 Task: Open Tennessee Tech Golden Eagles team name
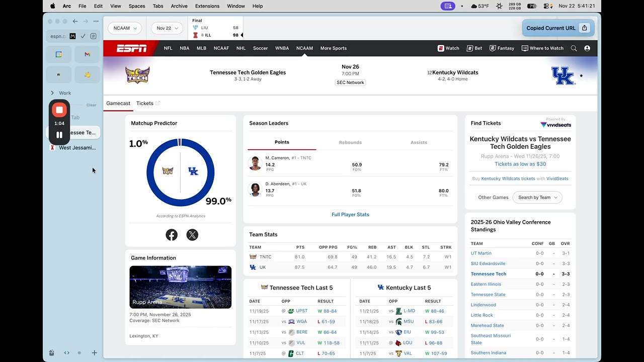pos(248,72)
